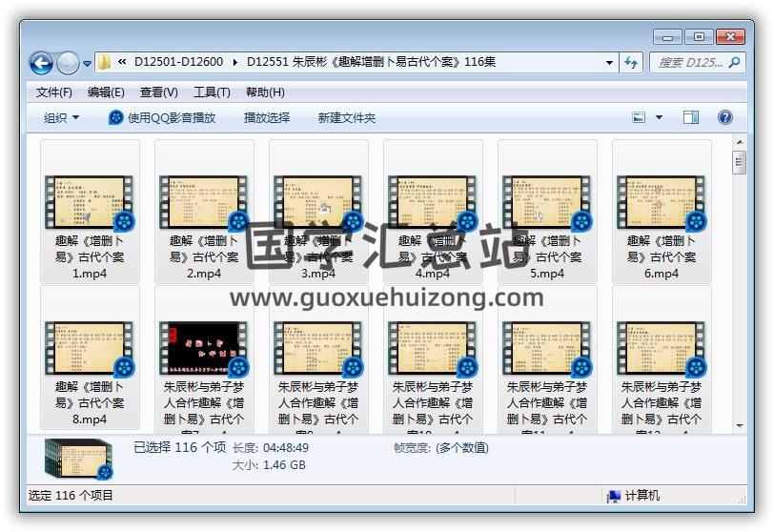This screenshot has height=532, width=774.
Task: Open the 查看(V) menu
Action: (x=158, y=92)
